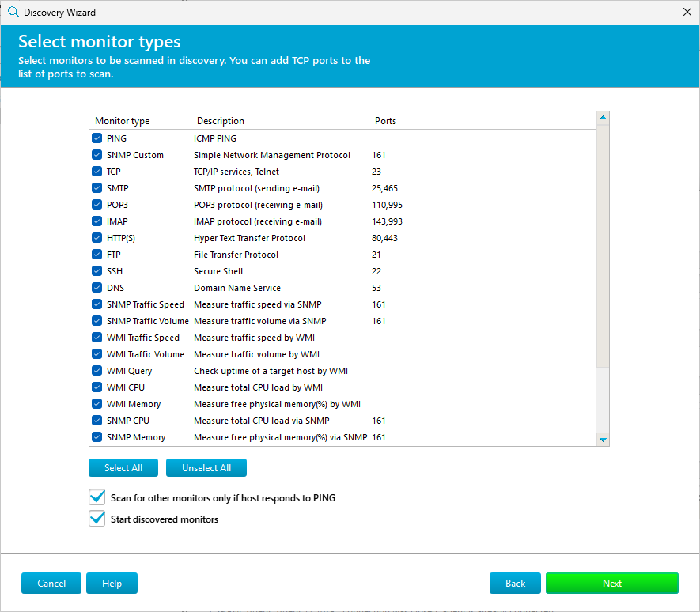Toggle the POP3 monitor checkbox
Viewport: 700px width, 612px height.
(96, 205)
